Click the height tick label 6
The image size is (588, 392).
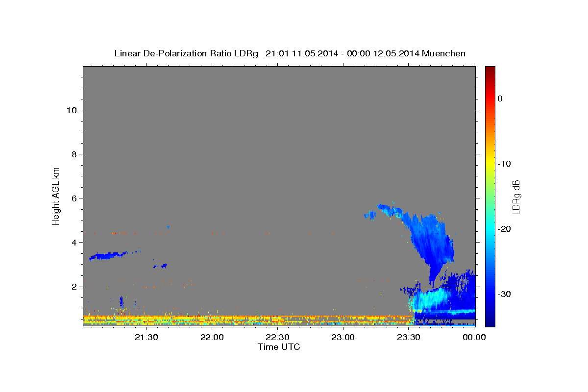click(x=74, y=198)
